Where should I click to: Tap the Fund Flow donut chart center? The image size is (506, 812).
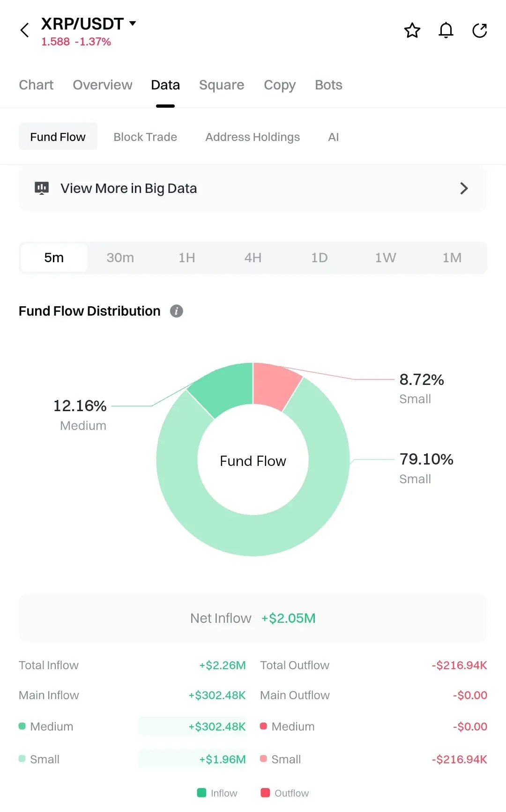point(253,461)
